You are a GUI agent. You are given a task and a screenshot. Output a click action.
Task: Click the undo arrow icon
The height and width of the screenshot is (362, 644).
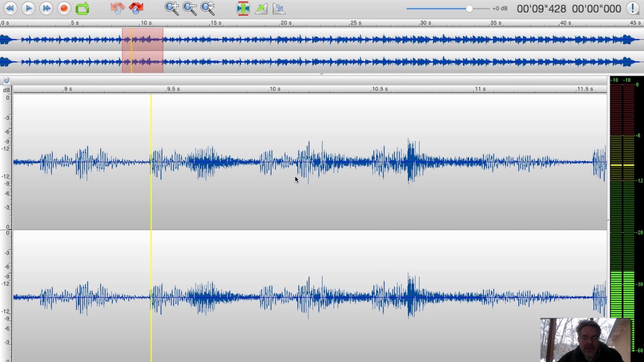coord(118,8)
